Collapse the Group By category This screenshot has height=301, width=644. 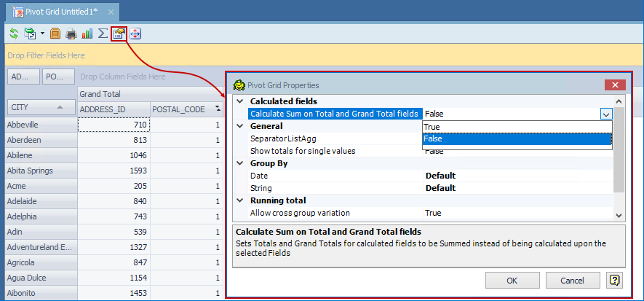pos(240,163)
